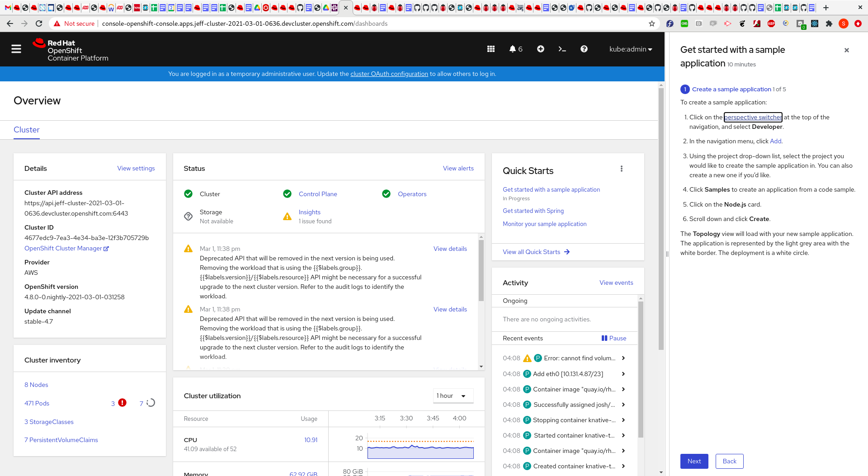Click the Next button in quick start

694,462
